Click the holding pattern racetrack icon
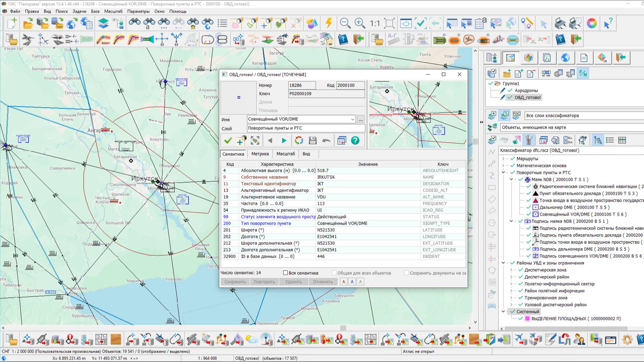Screen dimensions: 644x362 (x=207, y=40)
